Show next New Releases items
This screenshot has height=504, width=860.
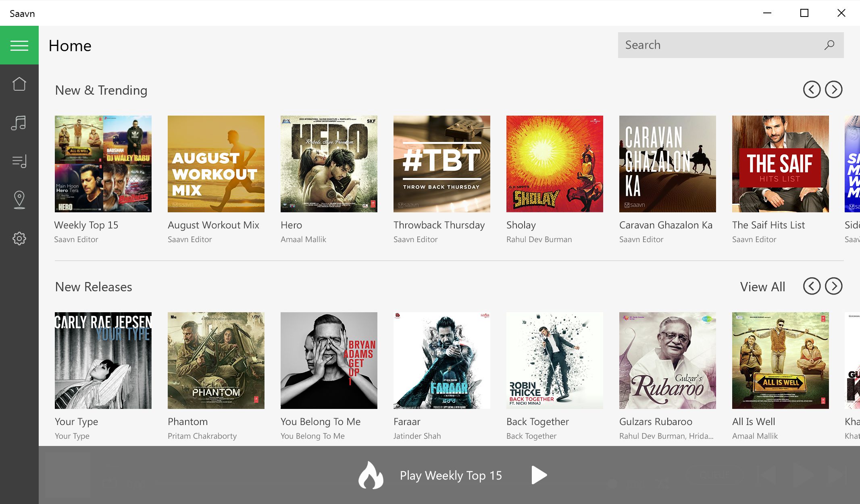point(834,286)
